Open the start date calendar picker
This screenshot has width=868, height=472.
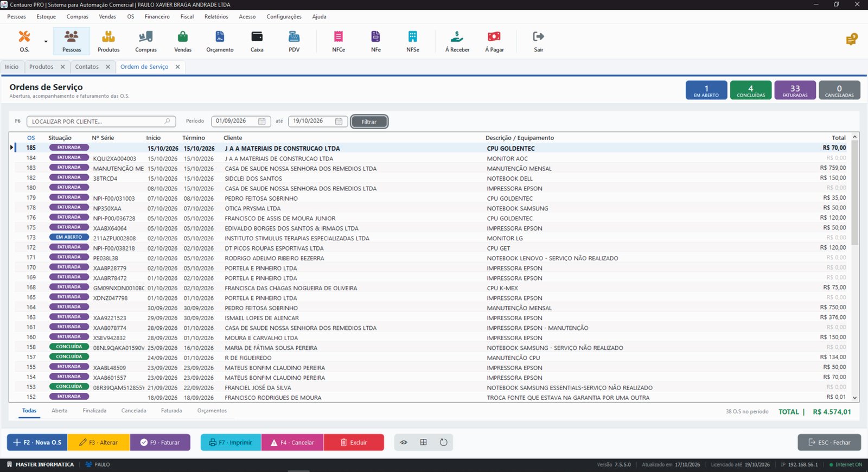(261, 122)
